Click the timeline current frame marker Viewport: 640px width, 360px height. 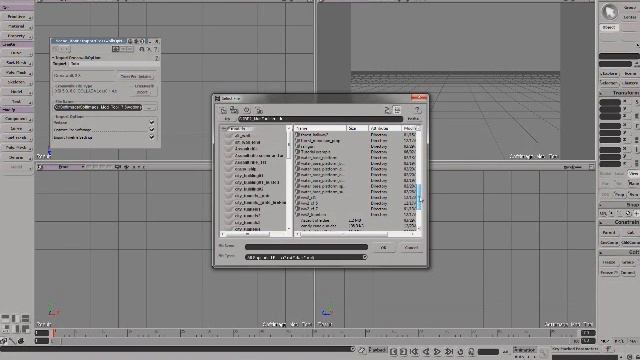tap(54, 333)
